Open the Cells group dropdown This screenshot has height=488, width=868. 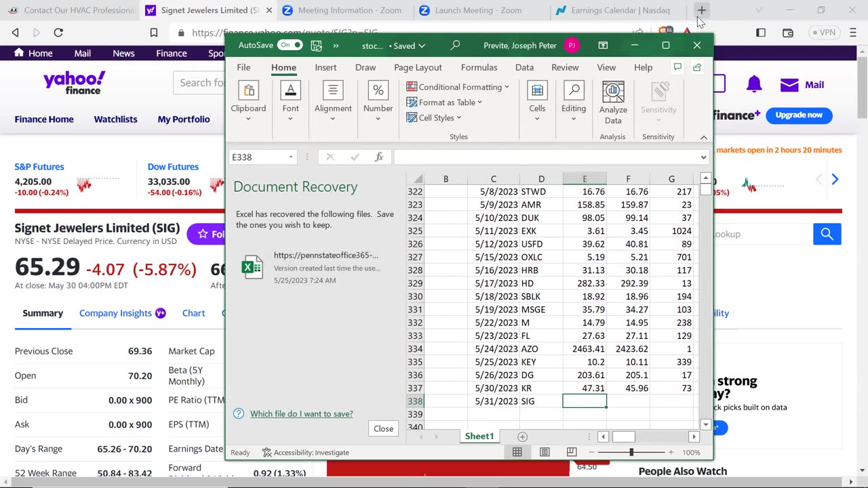(537, 102)
